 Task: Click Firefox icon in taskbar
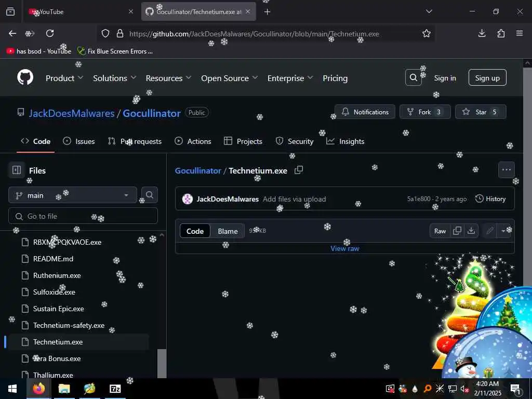(x=38, y=389)
